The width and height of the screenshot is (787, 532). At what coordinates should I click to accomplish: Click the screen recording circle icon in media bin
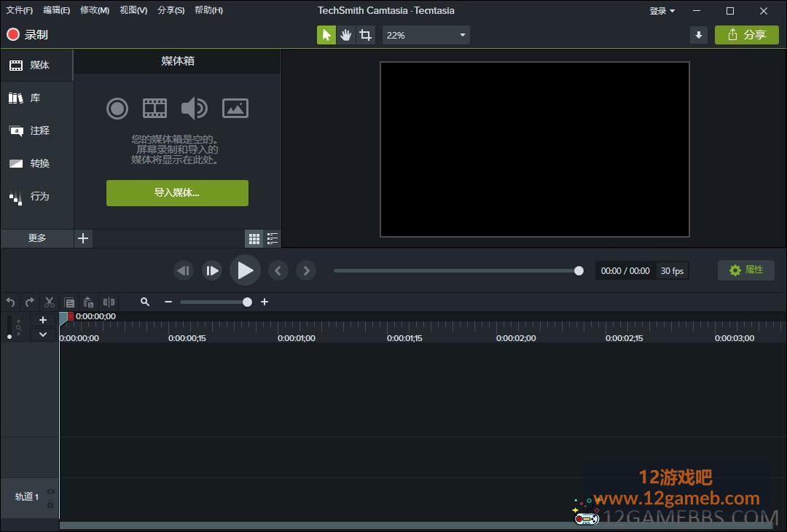(117, 109)
